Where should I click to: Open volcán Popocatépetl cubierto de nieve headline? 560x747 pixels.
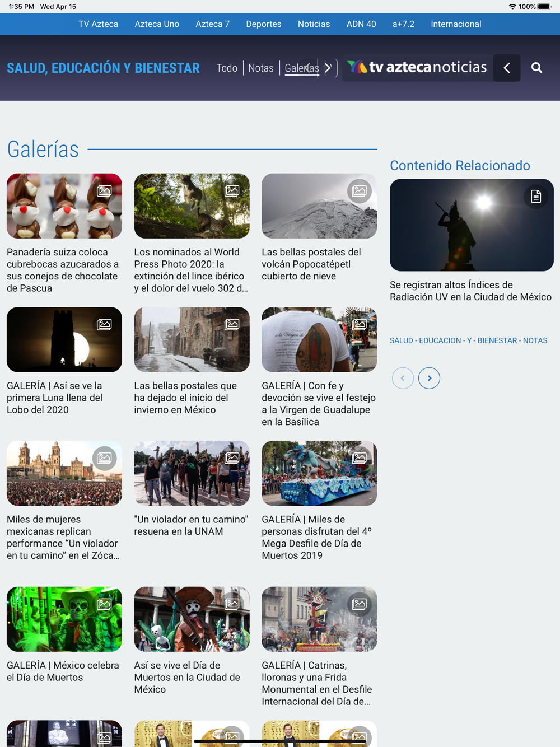311,264
